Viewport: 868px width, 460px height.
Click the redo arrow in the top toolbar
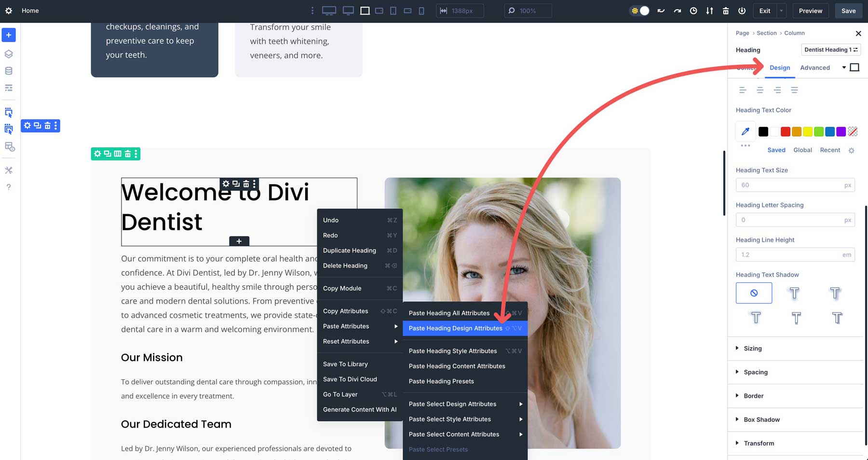point(677,10)
